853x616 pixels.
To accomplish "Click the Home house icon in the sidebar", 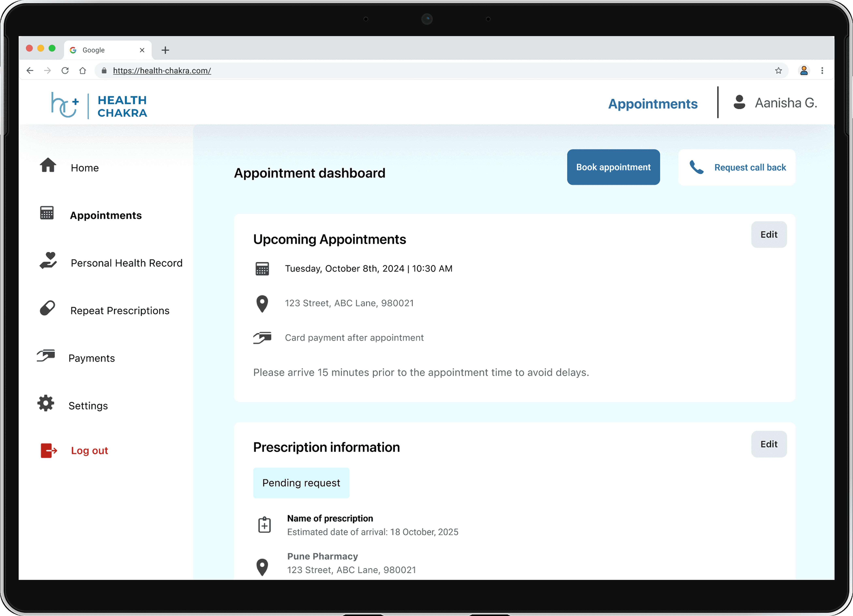I will pos(48,165).
